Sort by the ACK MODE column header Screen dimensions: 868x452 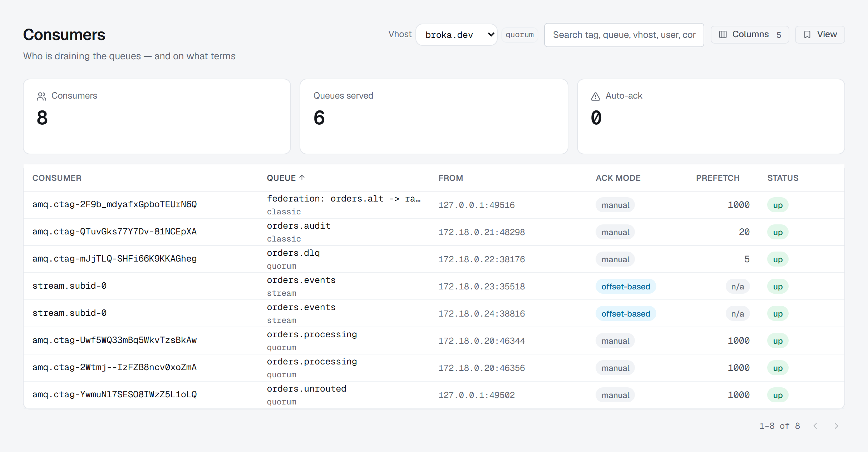tap(618, 178)
